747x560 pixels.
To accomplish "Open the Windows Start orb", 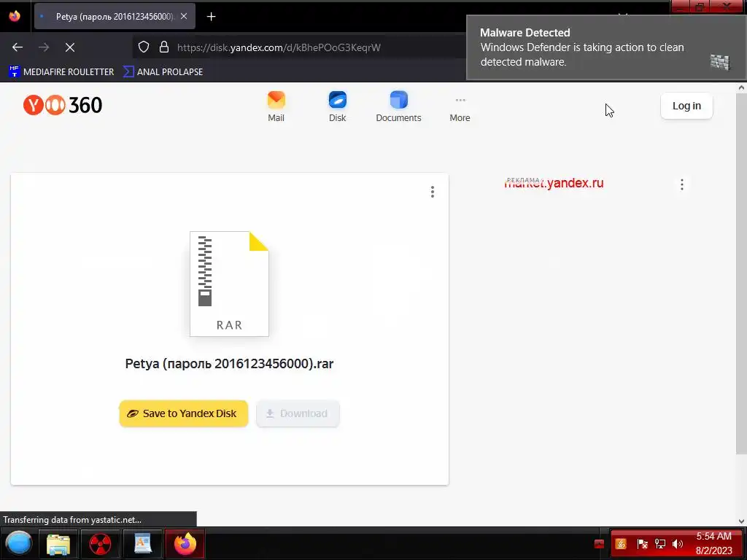I will (18, 543).
